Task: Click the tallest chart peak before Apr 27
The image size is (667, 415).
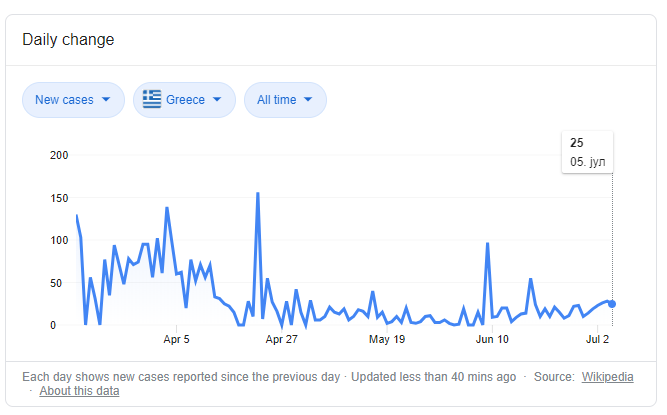Action: point(258,194)
